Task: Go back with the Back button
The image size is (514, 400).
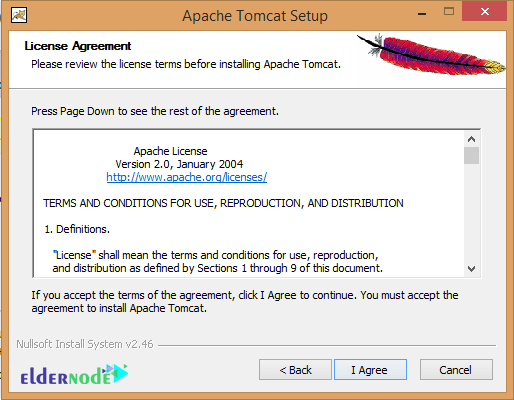Action: pos(295,370)
